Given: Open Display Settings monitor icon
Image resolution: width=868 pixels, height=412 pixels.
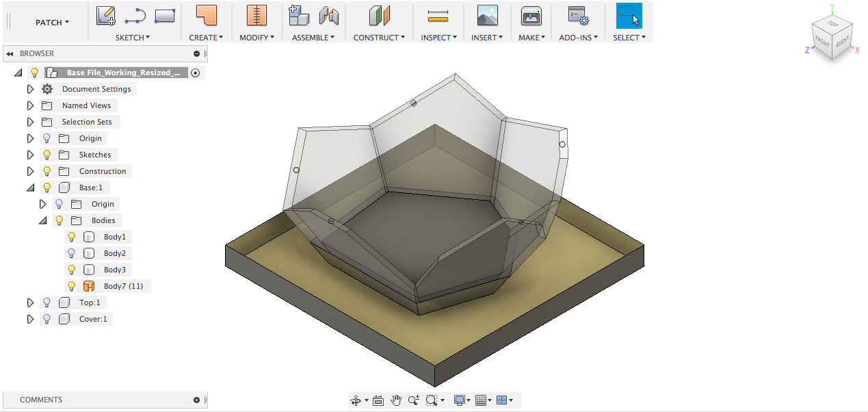Looking at the screenshot, I should [x=460, y=400].
